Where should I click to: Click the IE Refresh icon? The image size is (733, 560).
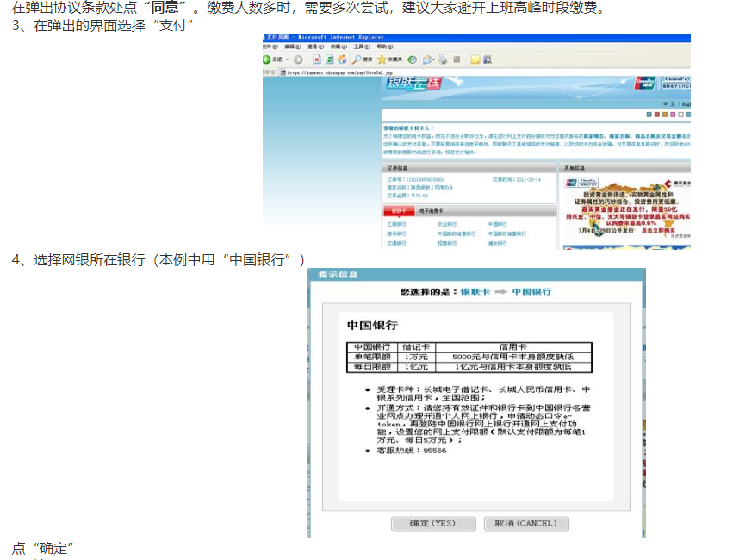[x=329, y=59]
